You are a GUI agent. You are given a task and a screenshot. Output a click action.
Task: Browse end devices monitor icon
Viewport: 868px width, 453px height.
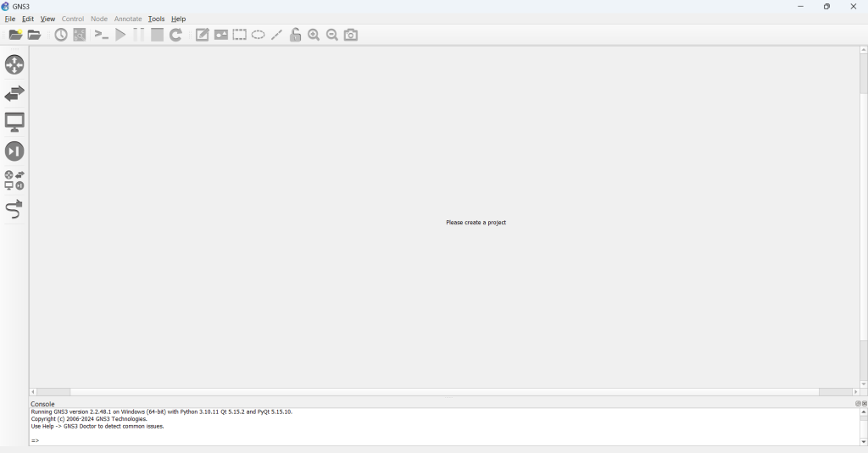click(14, 123)
